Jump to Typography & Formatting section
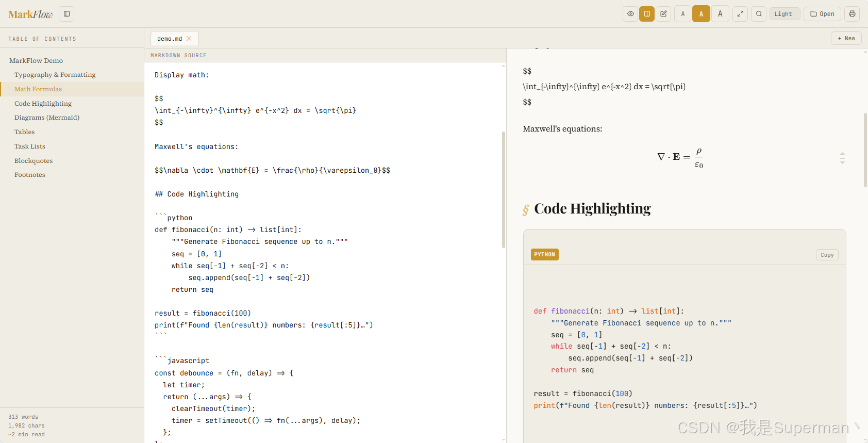This screenshot has height=443, width=868. point(55,75)
